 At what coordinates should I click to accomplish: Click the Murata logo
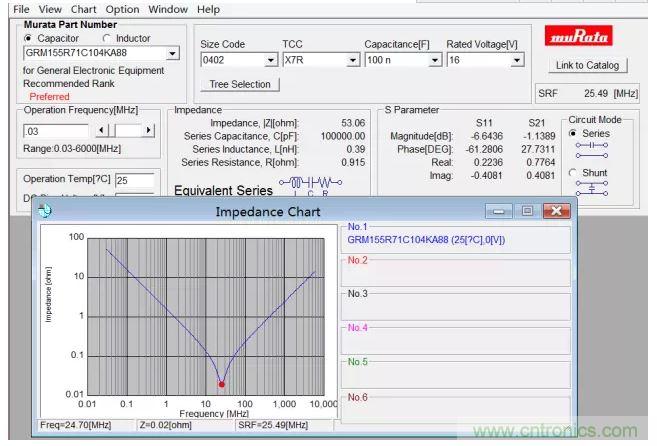point(588,38)
